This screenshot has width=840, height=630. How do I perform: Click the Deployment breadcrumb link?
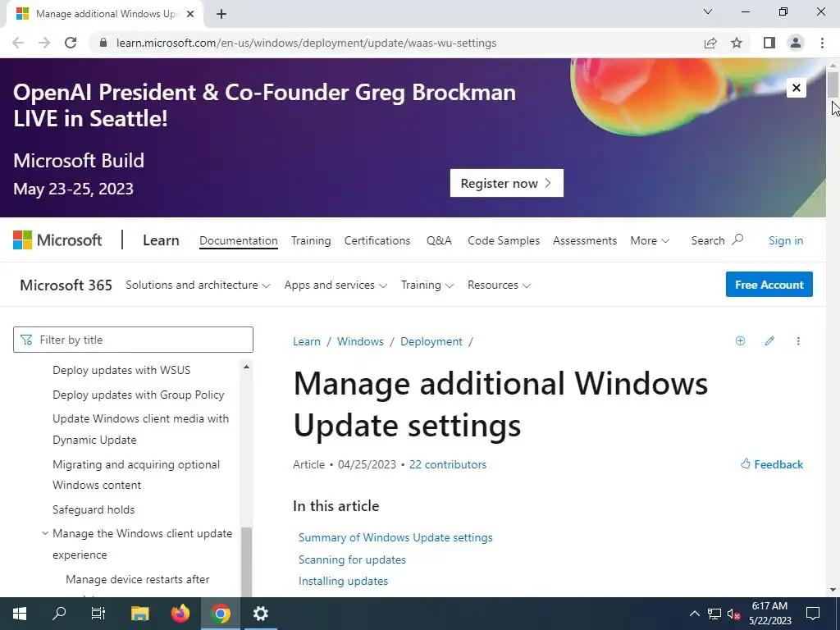coord(431,342)
